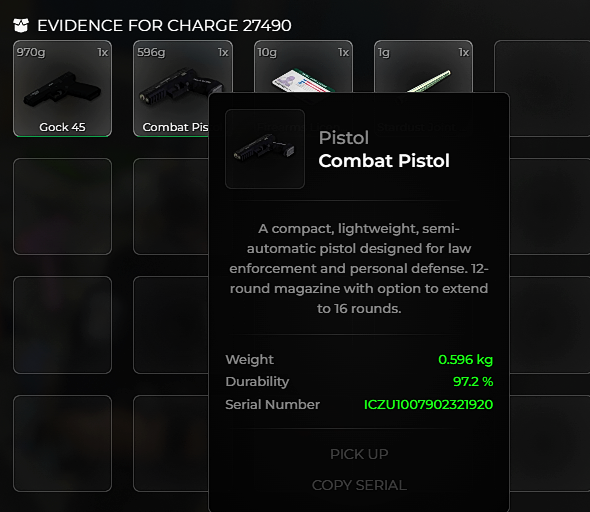Click the Evidence For Charge 27490 heading
This screenshot has width=590, height=512.
click(164, 26)
